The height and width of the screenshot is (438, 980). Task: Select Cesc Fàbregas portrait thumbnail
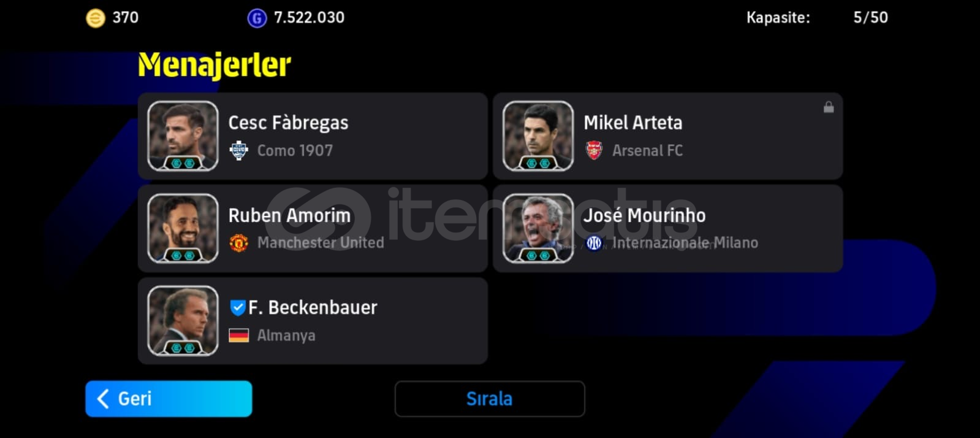coord(183,136)
